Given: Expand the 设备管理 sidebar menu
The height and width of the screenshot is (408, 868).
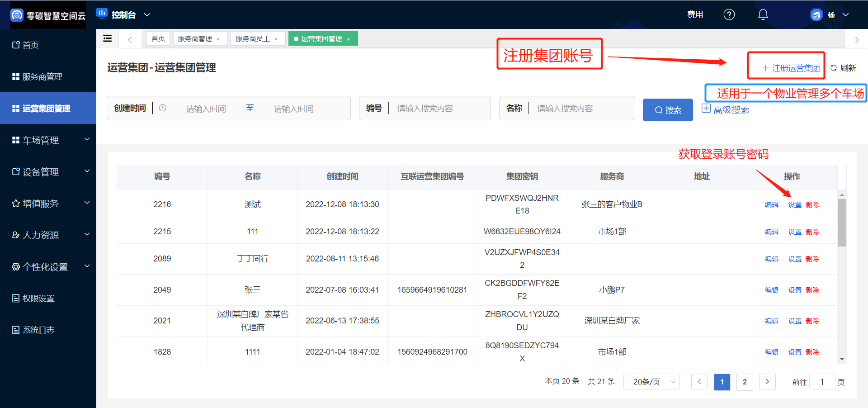Looking at the screenshot, I should click(x=48, y=171).
